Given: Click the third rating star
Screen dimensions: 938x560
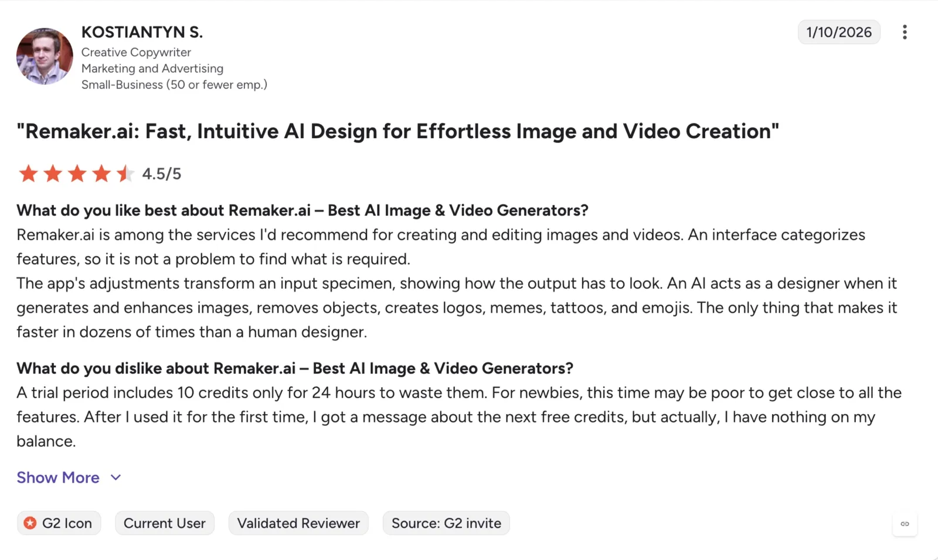Looking at the screenshot, I should [x=77, y=173].
